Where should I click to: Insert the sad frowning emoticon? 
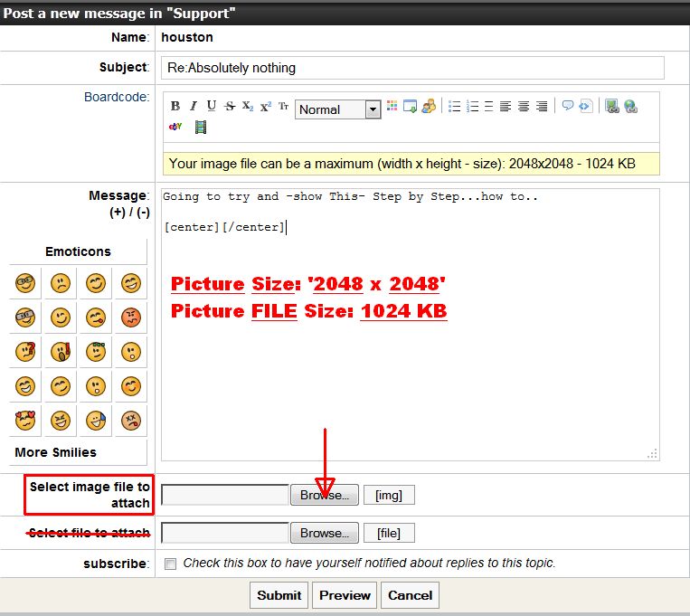(60, 283)
